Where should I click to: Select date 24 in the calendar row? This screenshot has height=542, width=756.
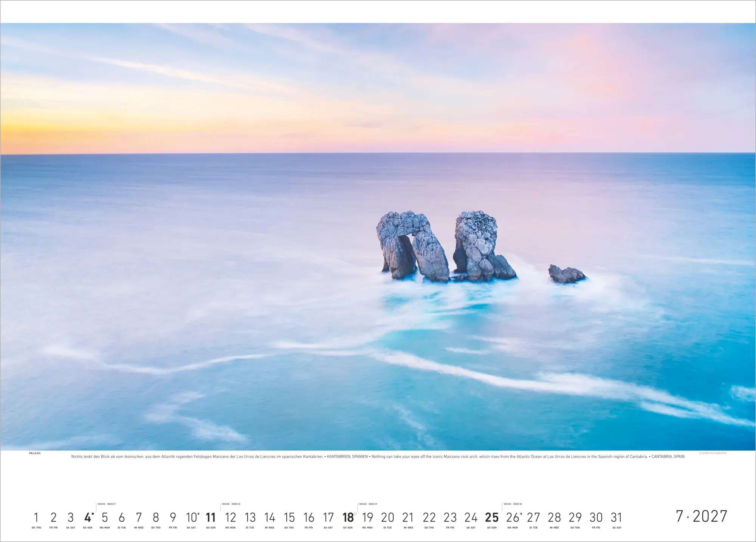(471, 517)
